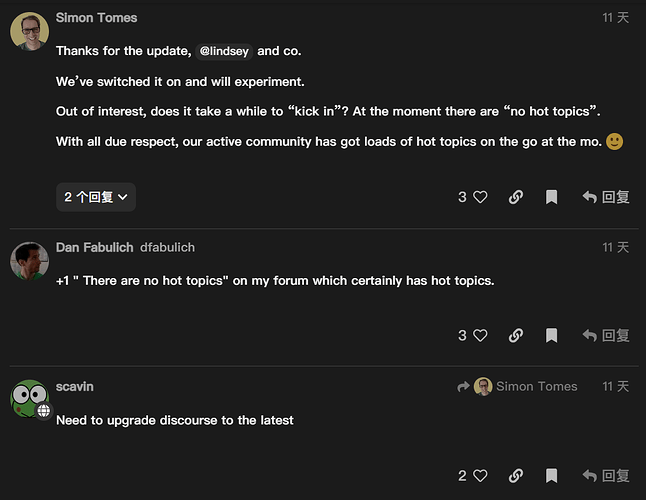Like scavin's post with heart icon

tap(480, 475)
